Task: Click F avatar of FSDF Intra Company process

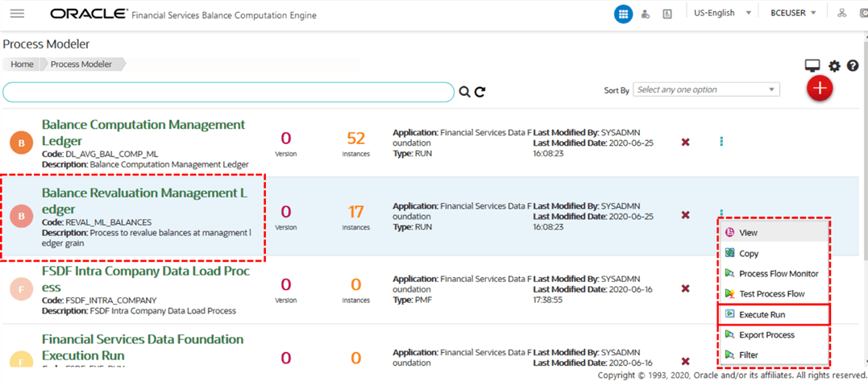Action: 22,289
